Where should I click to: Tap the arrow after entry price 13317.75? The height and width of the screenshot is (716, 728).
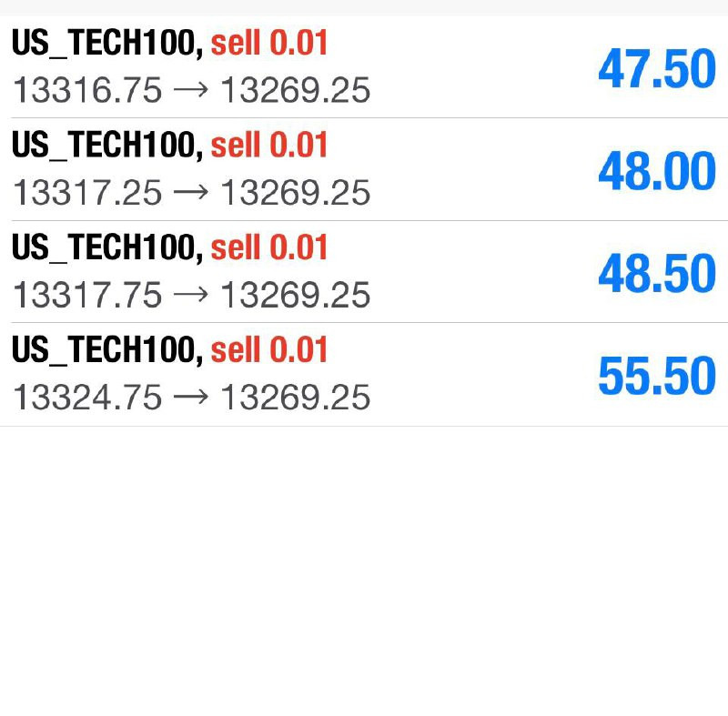[191, 295]
